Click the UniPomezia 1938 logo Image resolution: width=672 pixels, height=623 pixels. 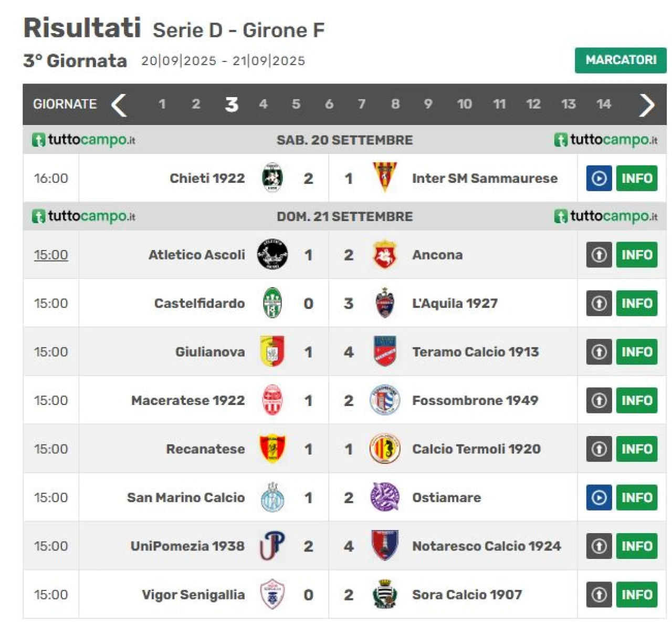[x=272, y=546]
